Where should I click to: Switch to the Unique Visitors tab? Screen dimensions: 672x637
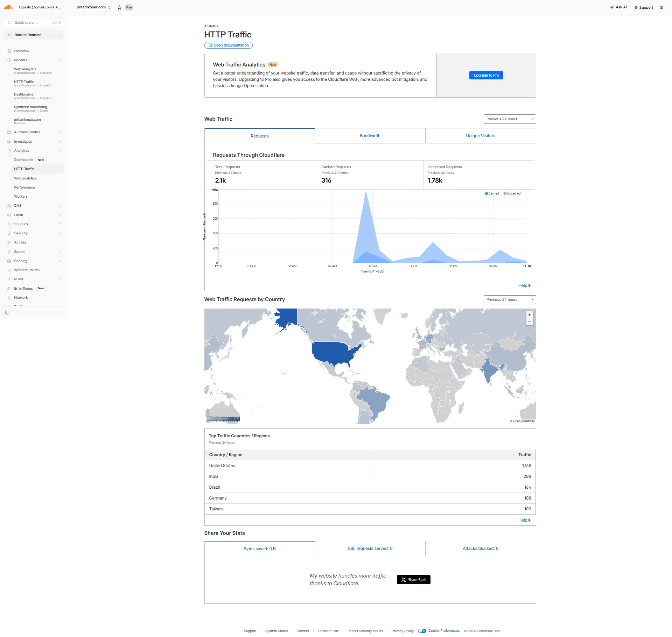pyautogui.click(x=481, y=136)
